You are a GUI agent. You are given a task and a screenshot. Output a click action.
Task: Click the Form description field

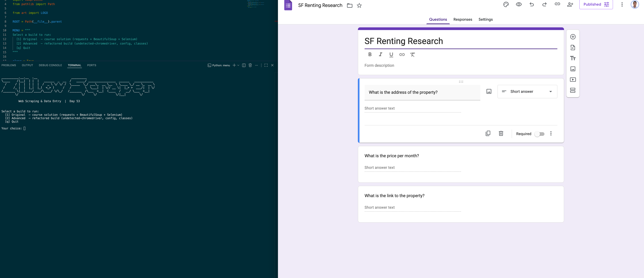coord(461,65)
